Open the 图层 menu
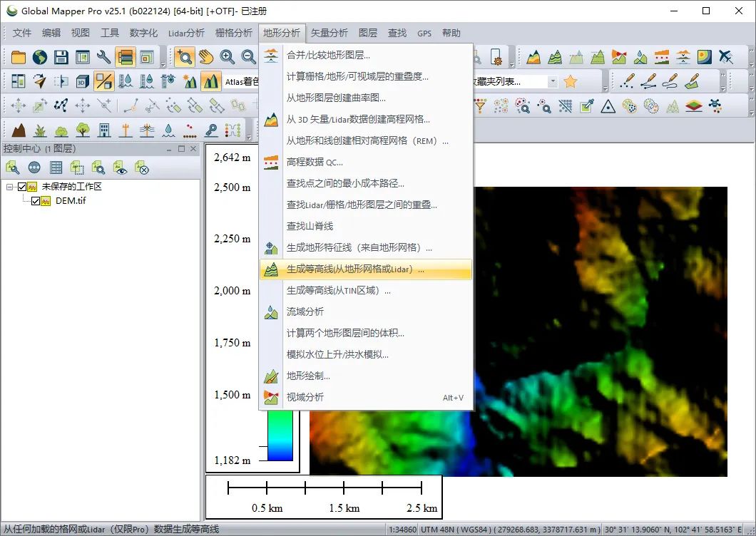 click(x=368, y=33)
